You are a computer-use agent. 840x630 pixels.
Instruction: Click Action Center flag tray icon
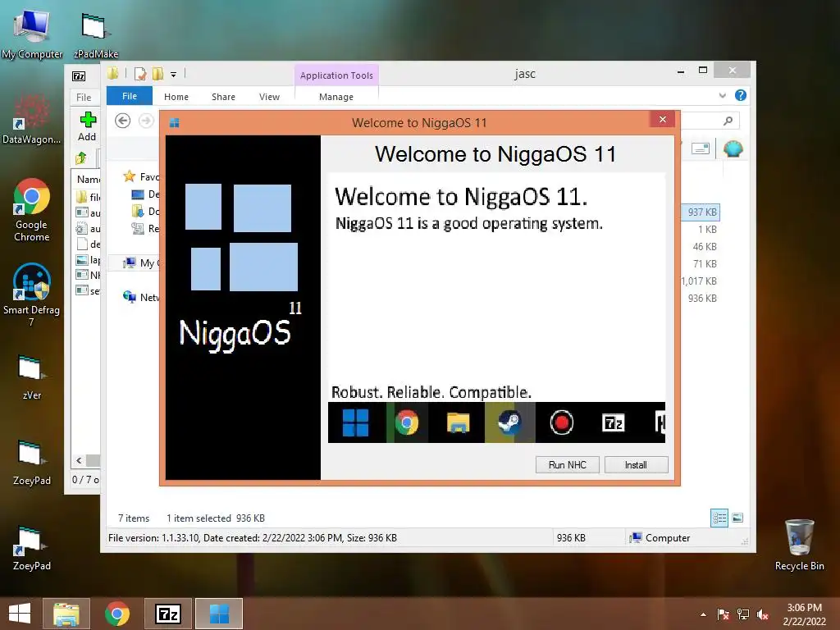[723, 614]
